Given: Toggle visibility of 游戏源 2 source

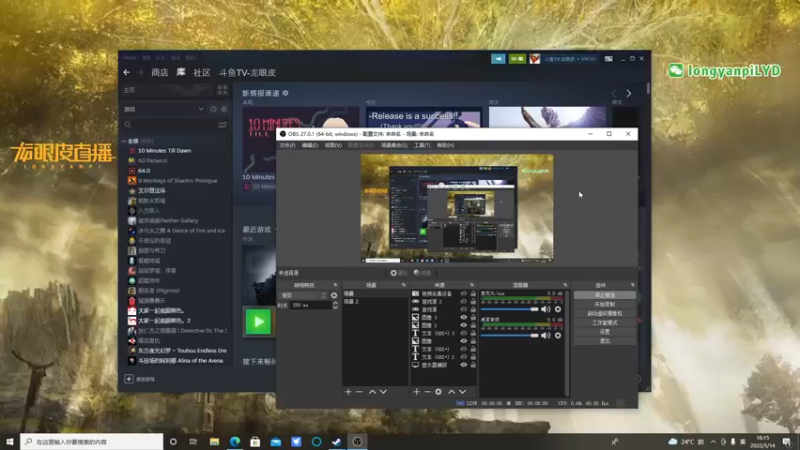Looking at the screenshot, I should (464, 302).
